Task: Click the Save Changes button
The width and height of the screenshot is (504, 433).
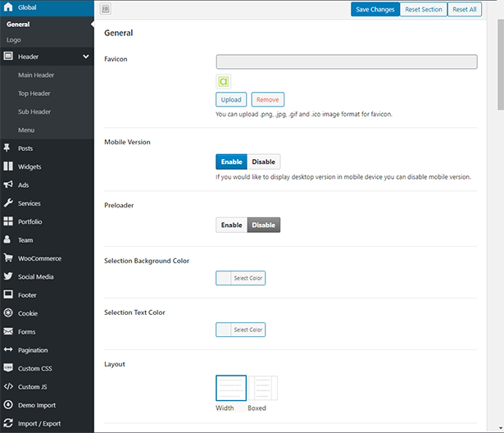Action: point(375,9)
